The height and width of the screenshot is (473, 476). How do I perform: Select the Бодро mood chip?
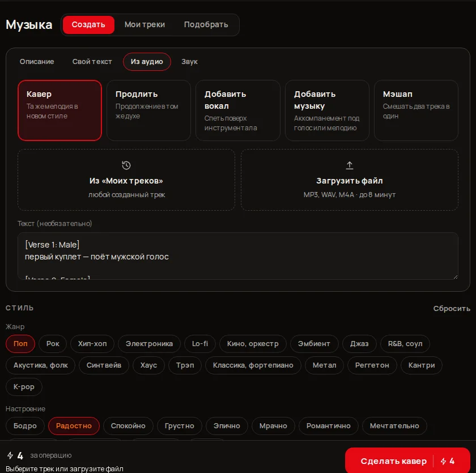coord(25,426)
